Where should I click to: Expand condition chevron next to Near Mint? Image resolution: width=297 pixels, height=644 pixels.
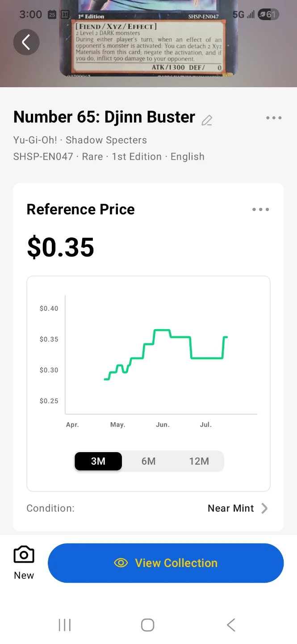pyautogui.click(x=264, y=508)
